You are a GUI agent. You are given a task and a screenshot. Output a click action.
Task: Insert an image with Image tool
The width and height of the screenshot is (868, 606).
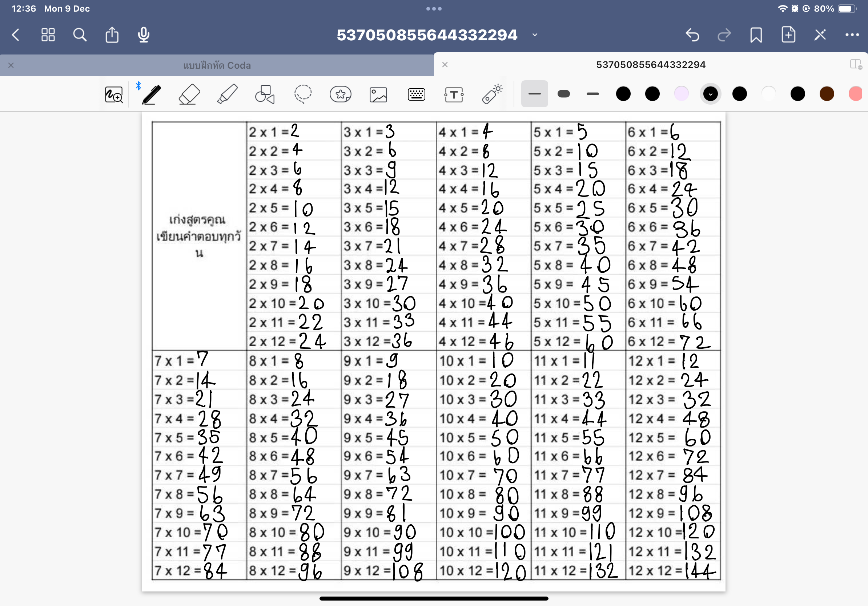point(378,94)
